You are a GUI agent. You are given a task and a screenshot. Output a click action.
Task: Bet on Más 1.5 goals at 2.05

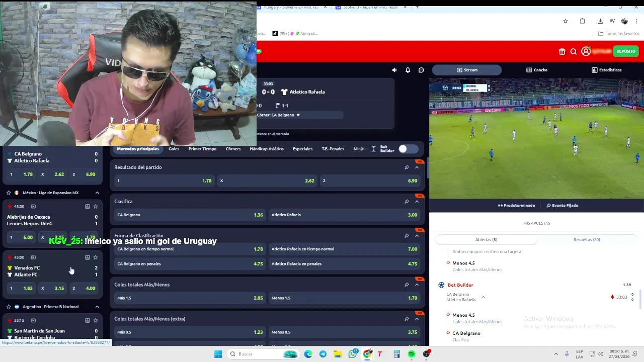pos(190,298)
